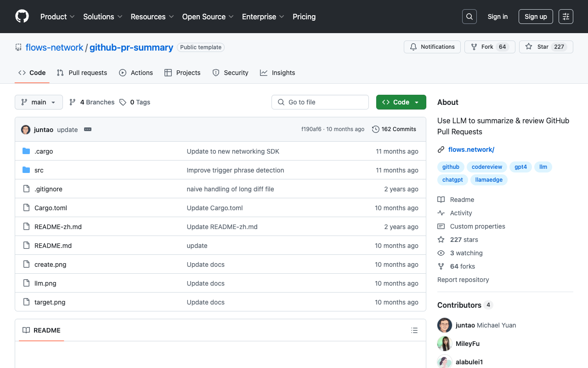The image size is (588, 368).
Task: Open the create.png file
Action: pyautogui.click(x=51, y=264)
